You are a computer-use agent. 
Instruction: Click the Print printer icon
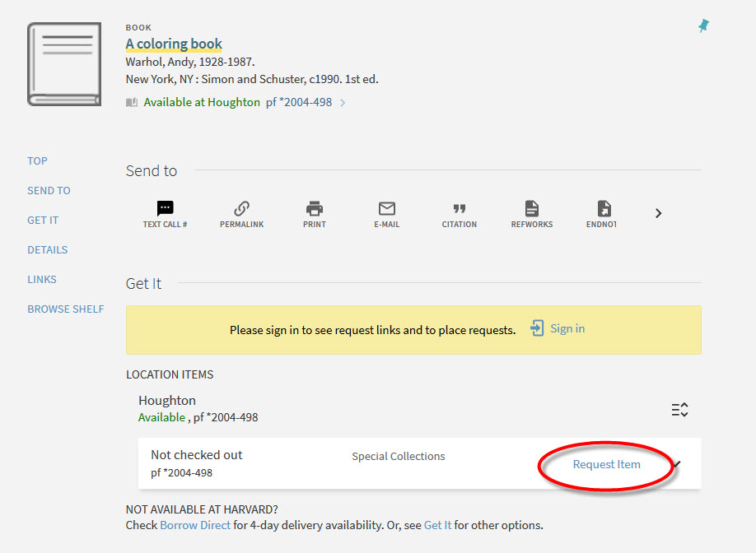click(x=315, y=208)
